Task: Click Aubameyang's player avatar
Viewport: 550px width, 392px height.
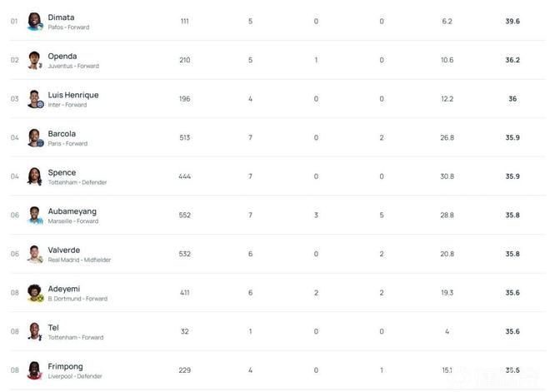Action: coord(35,215)
